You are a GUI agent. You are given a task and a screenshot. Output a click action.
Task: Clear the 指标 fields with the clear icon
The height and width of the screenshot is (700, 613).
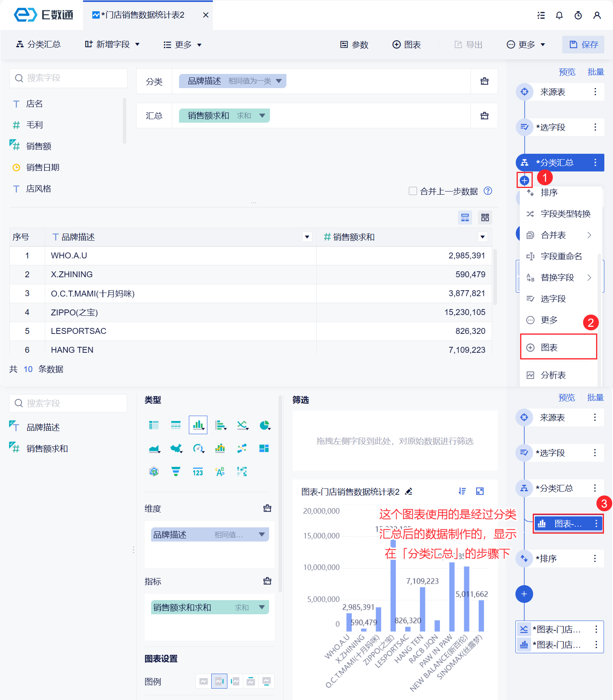(267, 581)
